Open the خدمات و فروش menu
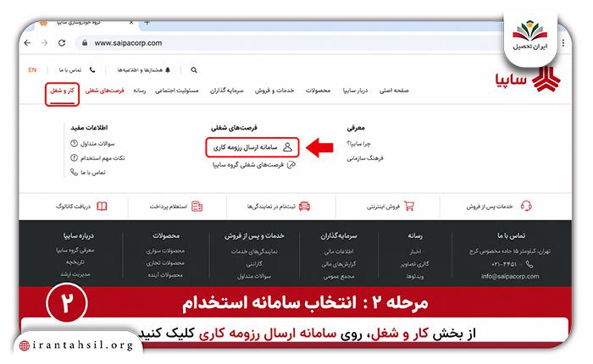Viewport: 593px width, 364px height. pyautogui.click(x=274, y=91)
